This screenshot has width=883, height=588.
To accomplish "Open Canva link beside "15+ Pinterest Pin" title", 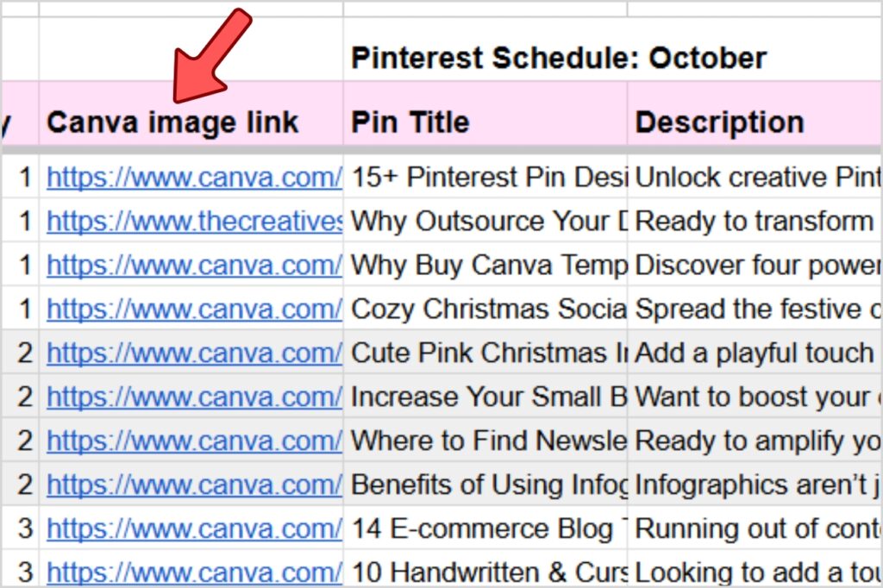I will pos(194,178).
